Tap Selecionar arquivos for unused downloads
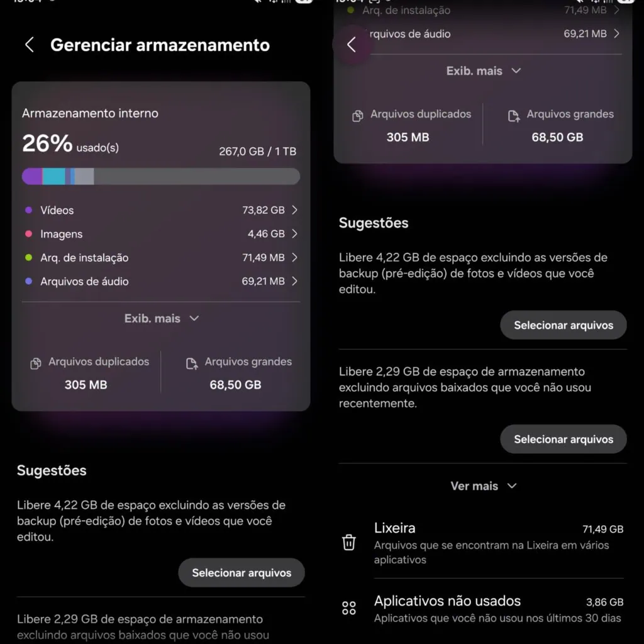 (x=563, y=439)
